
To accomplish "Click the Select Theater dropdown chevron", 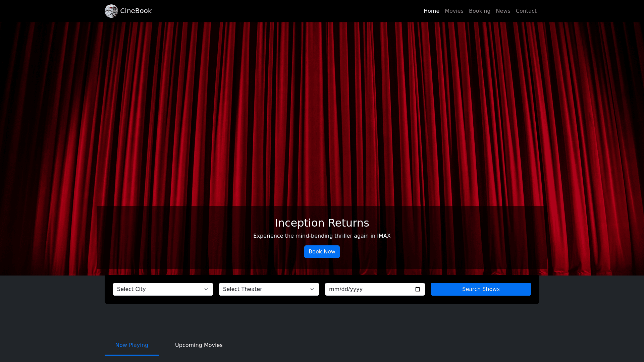I will [x=312, y=289].
